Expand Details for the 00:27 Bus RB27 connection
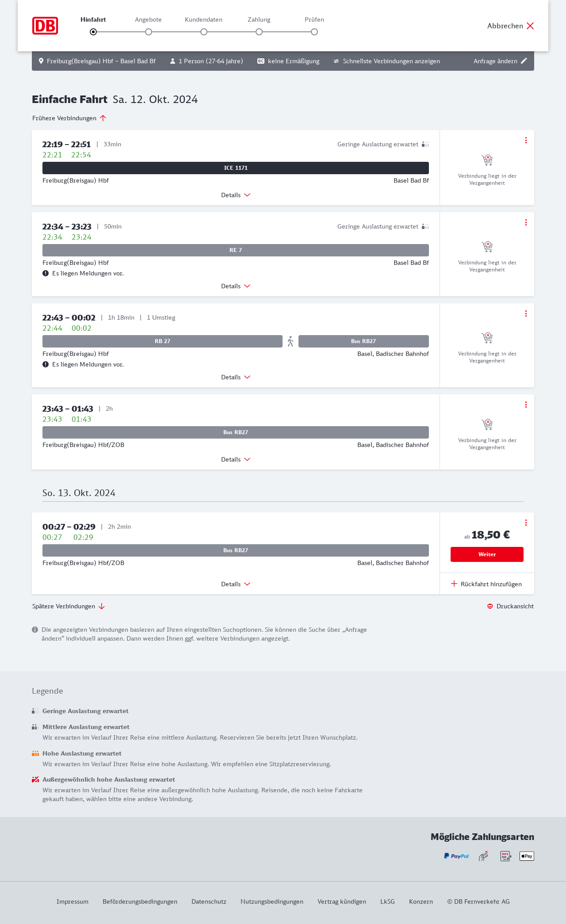Viewport: 566px width, 924px height. [x=236, y=584]
